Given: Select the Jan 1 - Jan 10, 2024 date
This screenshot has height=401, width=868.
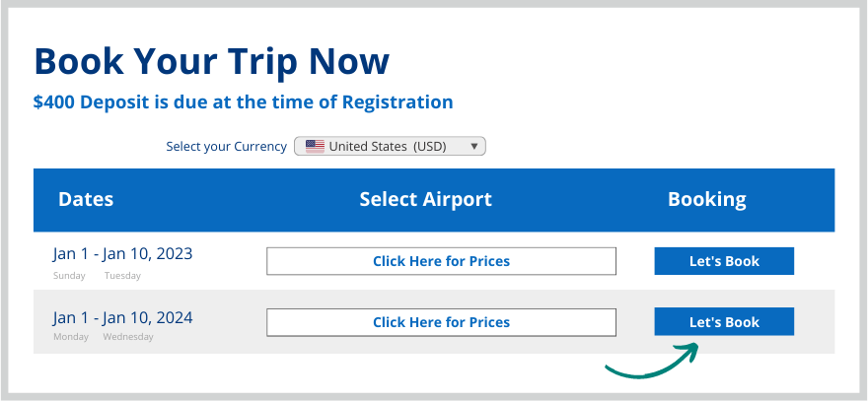Looking at the screenshot, I should (122, 317).
